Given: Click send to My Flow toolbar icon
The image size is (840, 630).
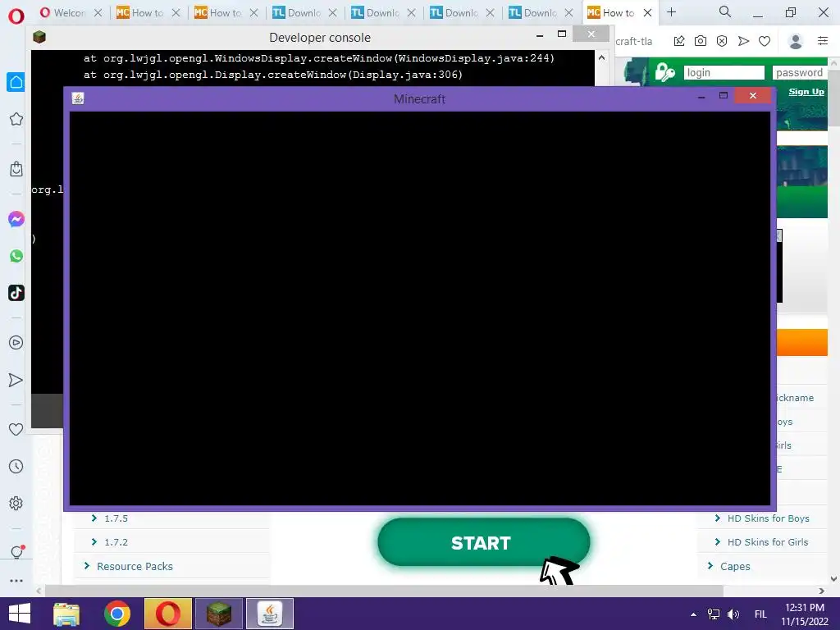Looking at the screenshot, I should click(x=743, y=41).
